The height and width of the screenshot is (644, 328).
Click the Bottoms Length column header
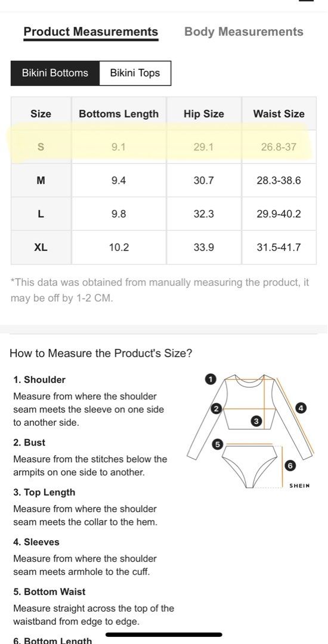point(119,114)
